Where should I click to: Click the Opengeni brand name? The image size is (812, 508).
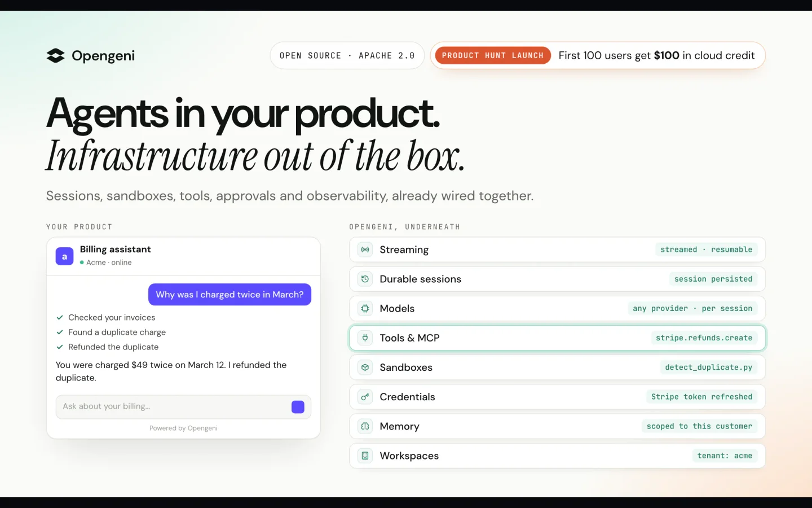tap(103, 55)
